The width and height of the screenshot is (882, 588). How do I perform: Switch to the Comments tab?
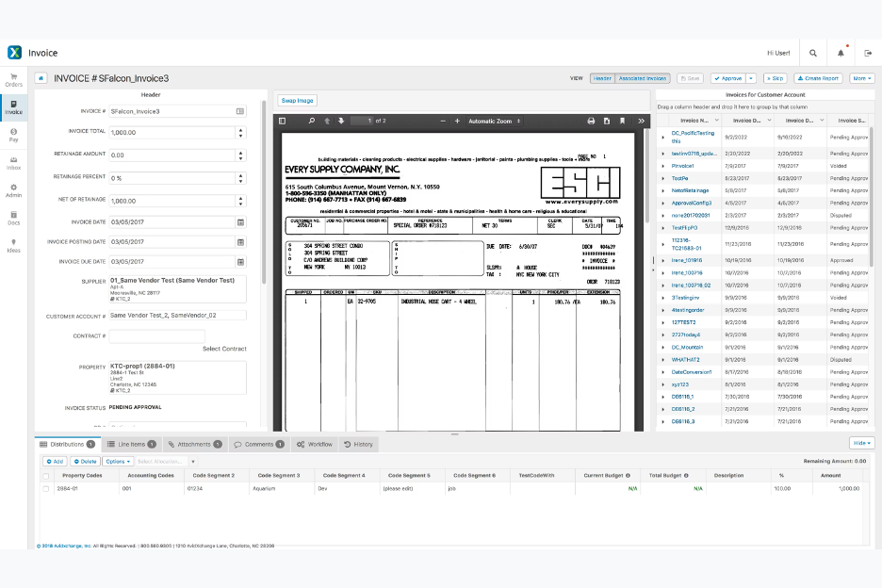(259, 445)
